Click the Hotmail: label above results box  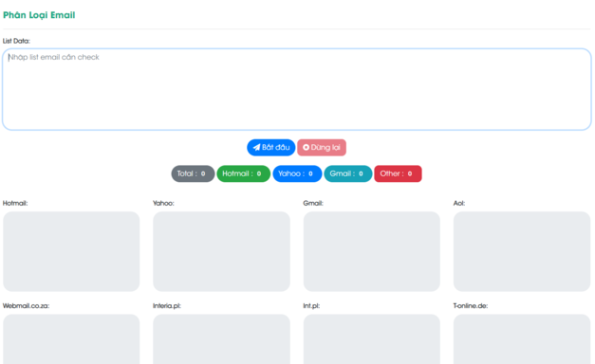(x=15, y=203)
